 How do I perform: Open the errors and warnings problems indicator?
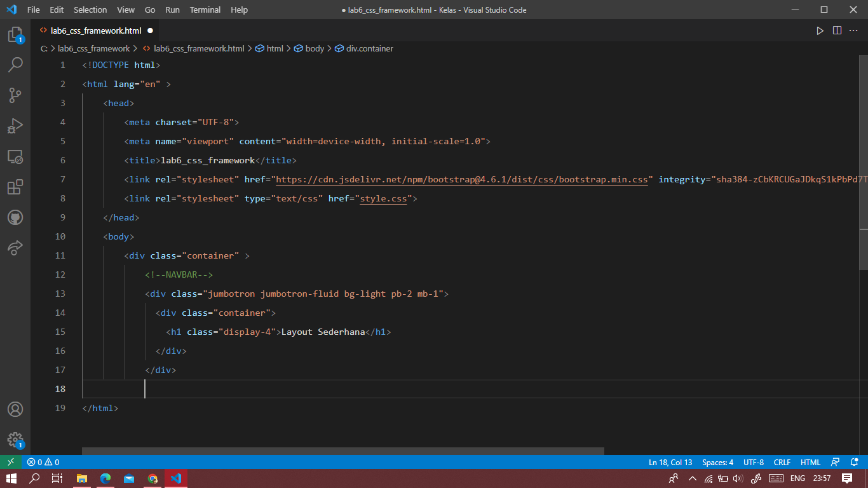click(x=43, y=462)
